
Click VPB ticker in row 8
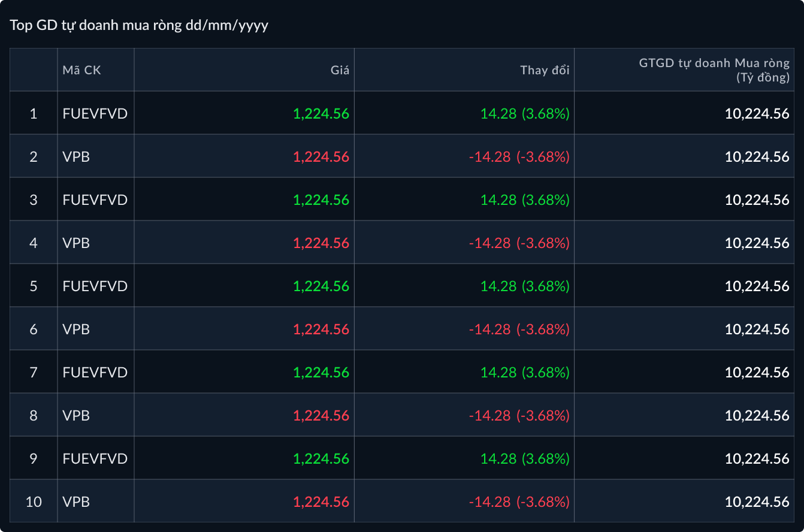[x=76, y=415]
